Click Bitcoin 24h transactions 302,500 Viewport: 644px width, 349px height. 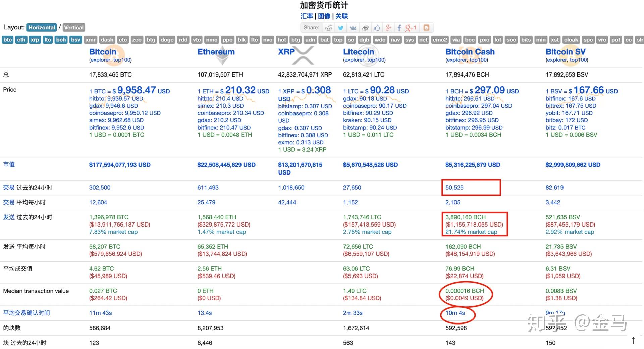100,188
